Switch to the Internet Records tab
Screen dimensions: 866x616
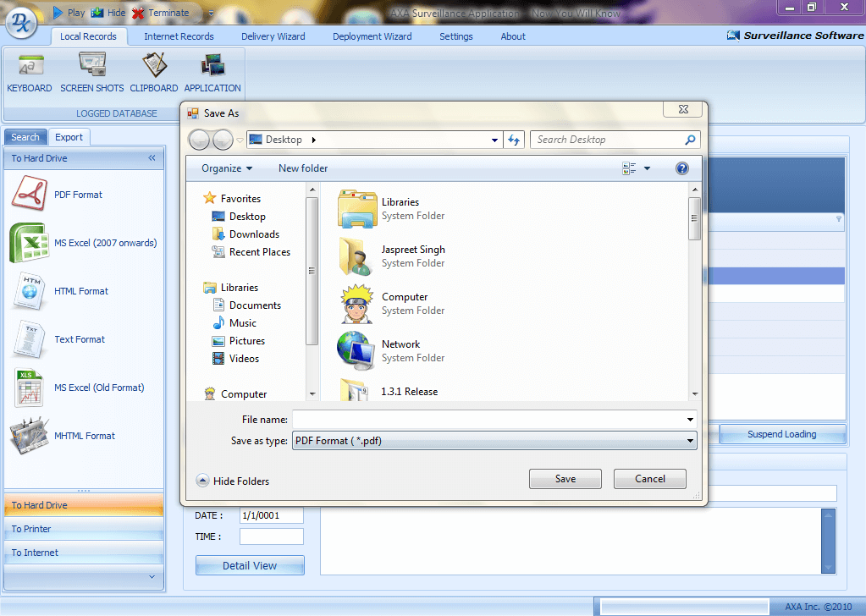point(179,36)
